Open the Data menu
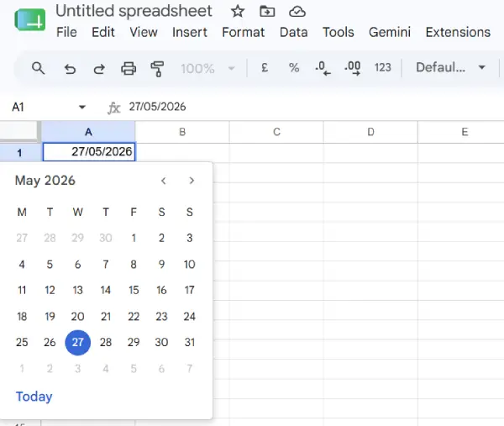The width and height of the screenshot is (504, 426). [293, 32]
